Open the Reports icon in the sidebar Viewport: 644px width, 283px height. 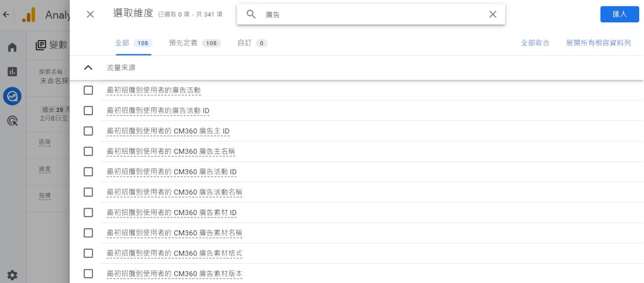pyautogui.click(x=12, y=72)
